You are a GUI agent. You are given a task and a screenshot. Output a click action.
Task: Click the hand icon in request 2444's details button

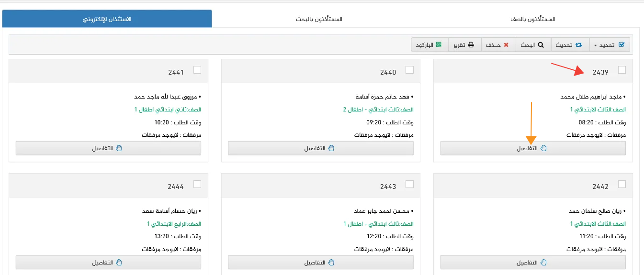tap(119, 263)
